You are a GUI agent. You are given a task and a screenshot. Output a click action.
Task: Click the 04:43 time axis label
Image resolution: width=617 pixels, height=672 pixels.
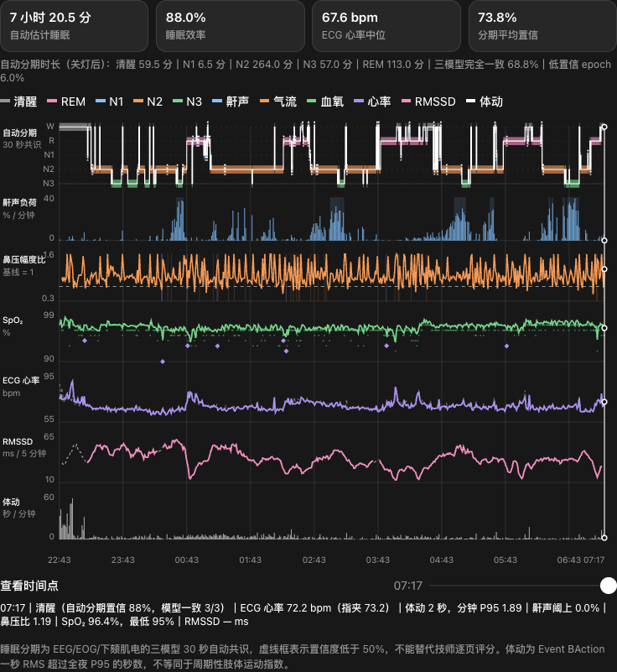442,560
